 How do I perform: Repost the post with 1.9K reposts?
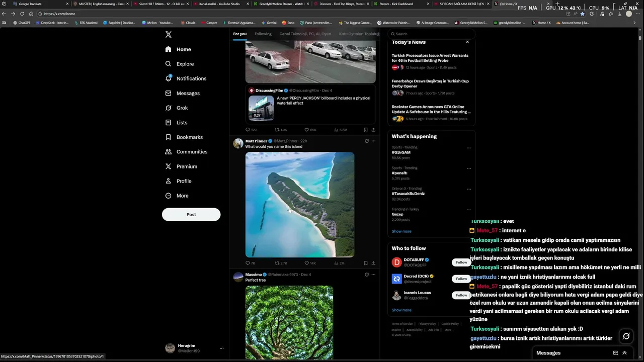(281, 130)
